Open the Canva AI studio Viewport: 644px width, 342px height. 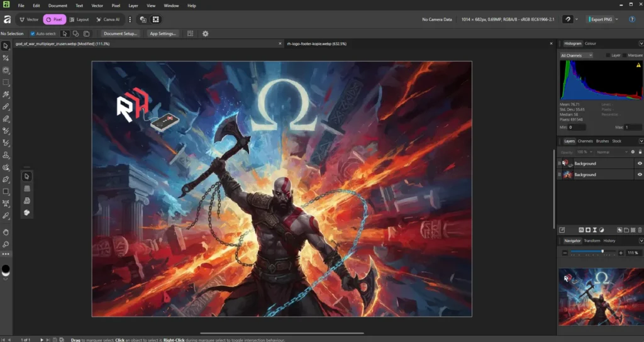pyautogui.click(x=108, y=19)
